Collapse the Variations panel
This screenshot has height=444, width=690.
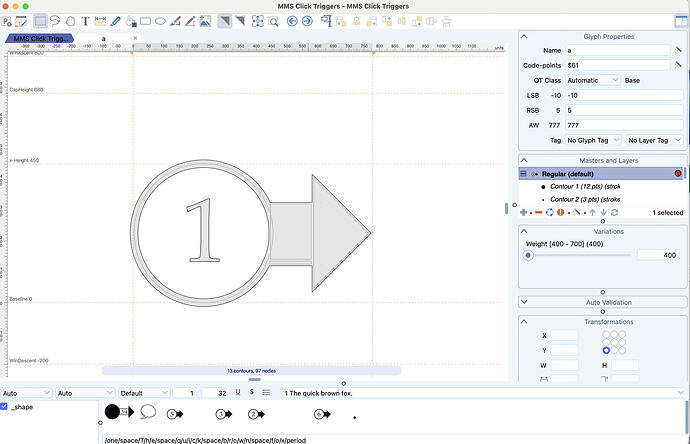pyautogui.click(x=524, y=231)
